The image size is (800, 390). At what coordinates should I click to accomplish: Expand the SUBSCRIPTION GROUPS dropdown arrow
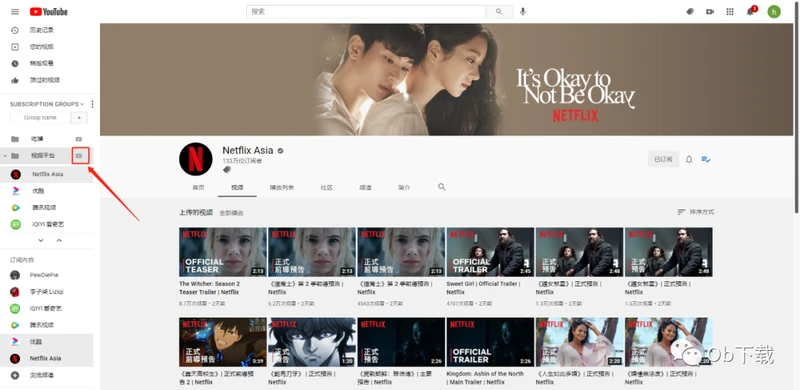pos(82,104)
